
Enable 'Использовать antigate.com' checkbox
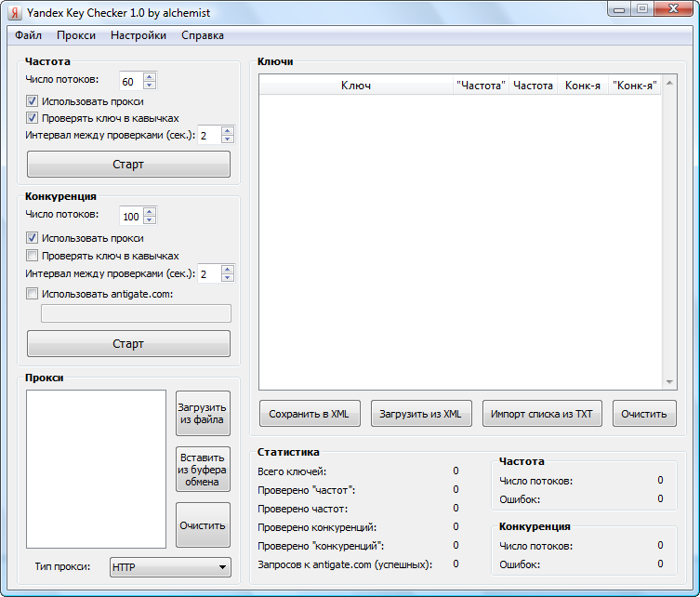(x=33, y=294)
